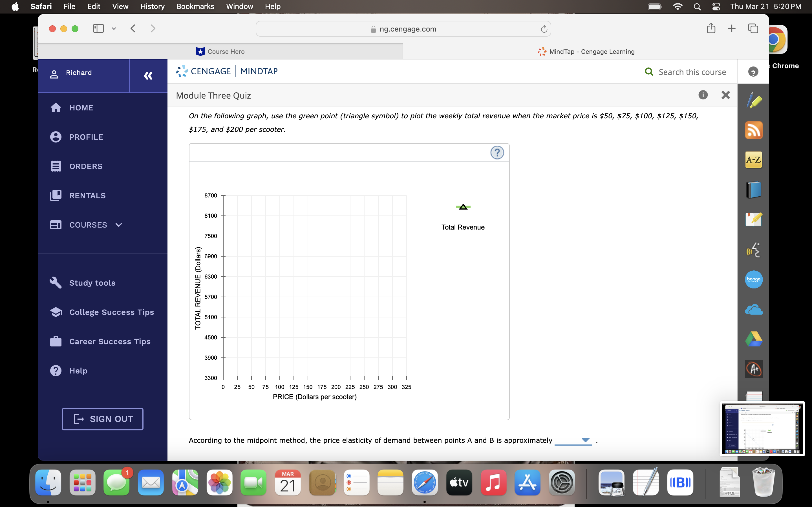This screenshot has height=507, width=812.
Task: Open Study tools from the sidebar
Action: point(92,283)
